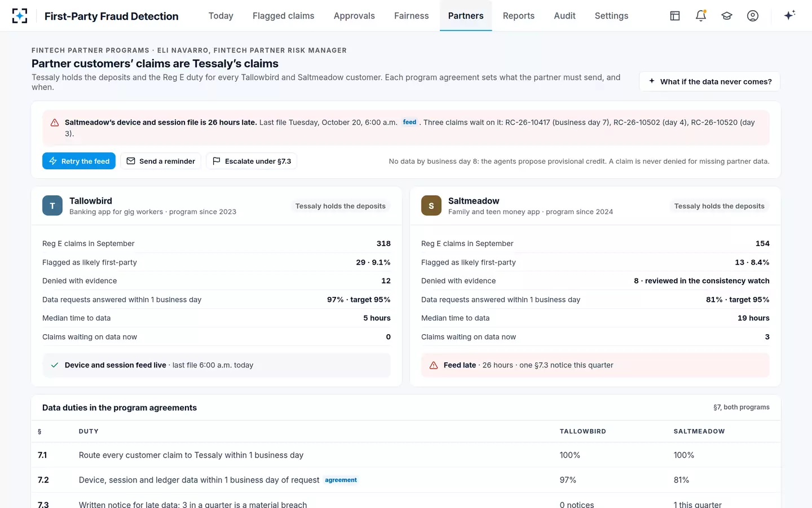
Task: Go to the Approvals tab
Action: 354,16
